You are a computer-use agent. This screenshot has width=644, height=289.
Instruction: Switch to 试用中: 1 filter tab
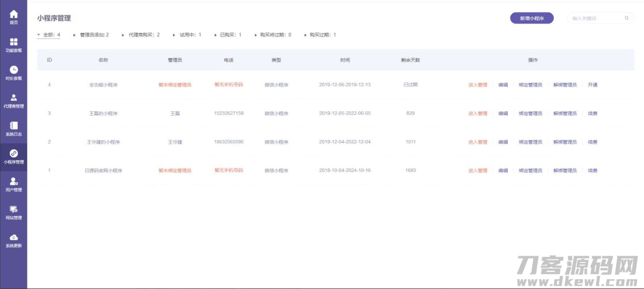click(x=190, y=35)
